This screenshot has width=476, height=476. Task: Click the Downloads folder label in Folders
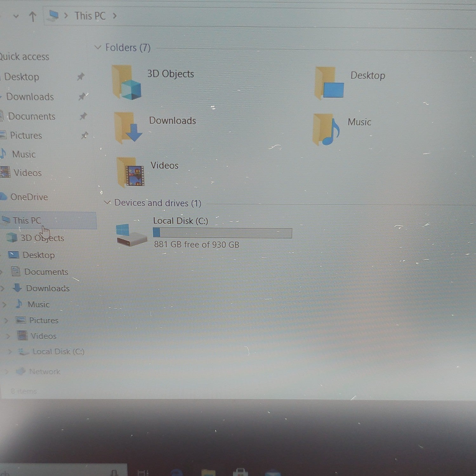point(173,121)
